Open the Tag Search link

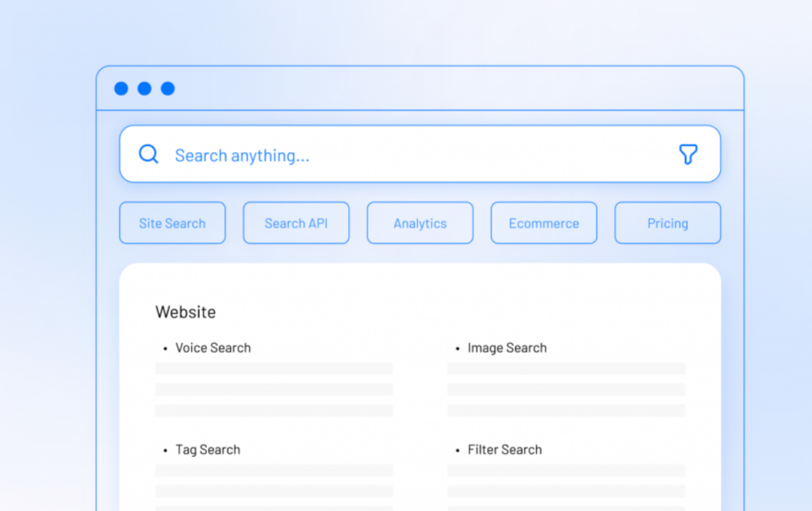pyautogui.click(x=207, y=449)
